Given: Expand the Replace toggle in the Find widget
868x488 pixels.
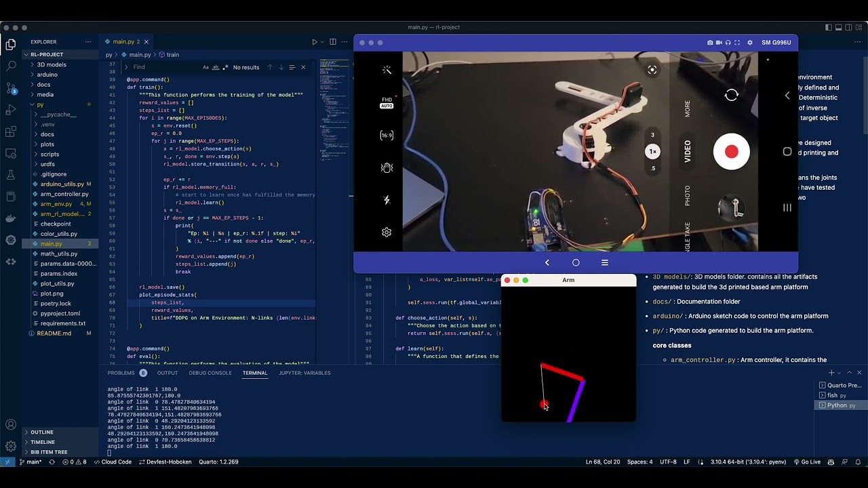Looking at the screenshot, I should click(x=126, y=67).
